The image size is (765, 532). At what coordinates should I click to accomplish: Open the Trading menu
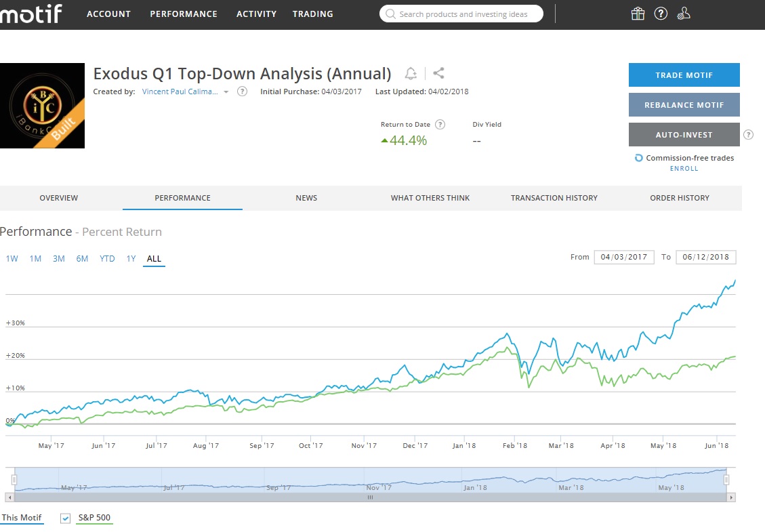click(x=313, y=14)
